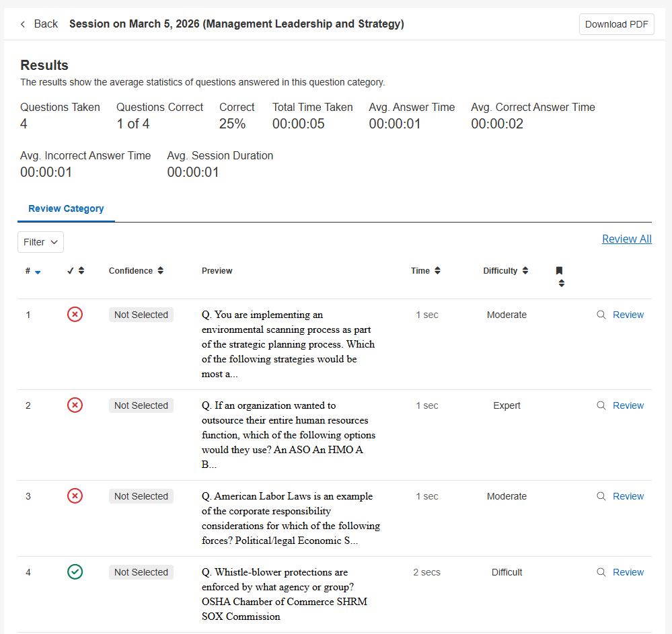Open Review link for question 4
Viewport: 672px width, 634px height.
point(628,572)
